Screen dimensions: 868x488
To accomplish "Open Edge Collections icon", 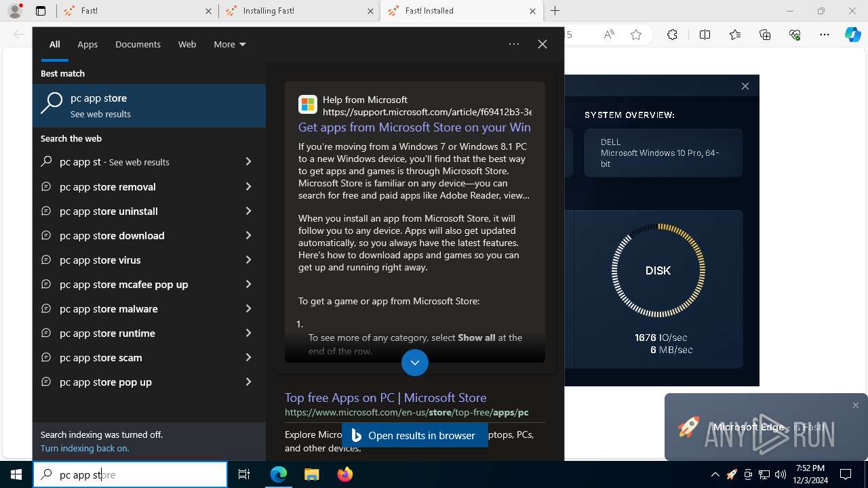I will [765, 35].
